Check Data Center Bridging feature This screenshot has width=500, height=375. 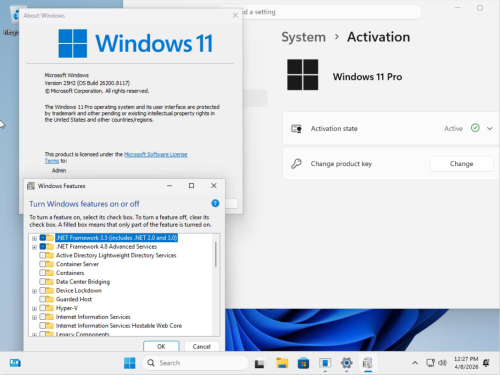pyautogui.click(x=43, y=282)
